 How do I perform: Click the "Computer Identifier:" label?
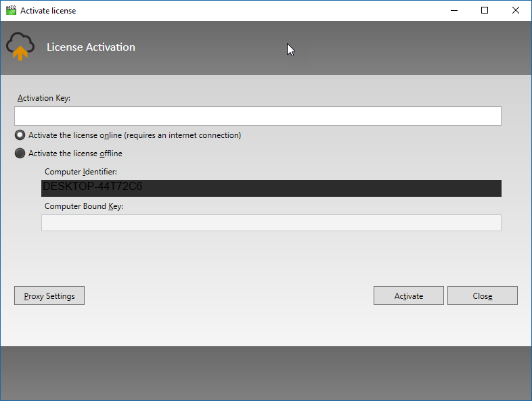(81, 172)
